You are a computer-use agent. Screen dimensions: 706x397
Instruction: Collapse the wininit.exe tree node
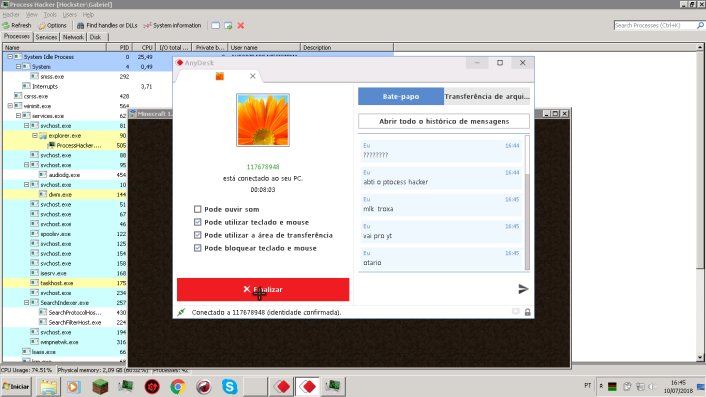pos(10,106)
